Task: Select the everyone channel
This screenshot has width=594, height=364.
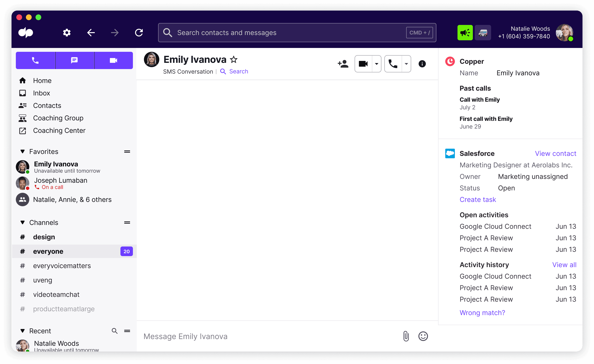Action: [48, 251]
